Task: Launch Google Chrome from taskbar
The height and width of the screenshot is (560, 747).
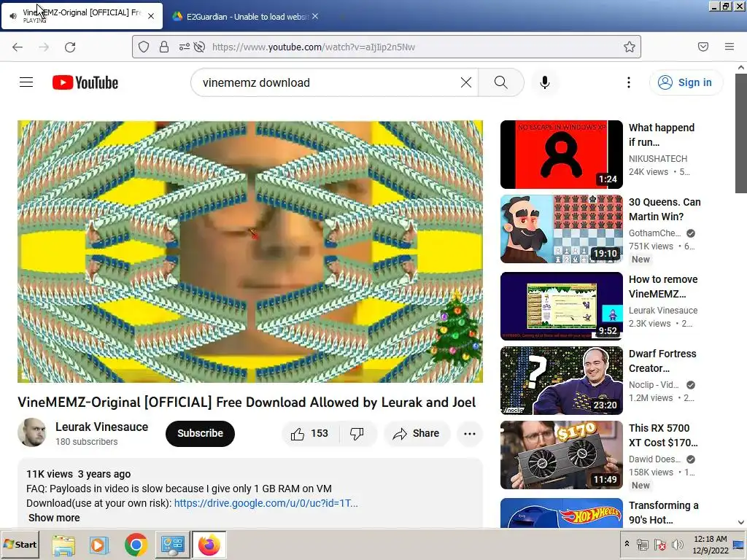Action: point(136,545)
